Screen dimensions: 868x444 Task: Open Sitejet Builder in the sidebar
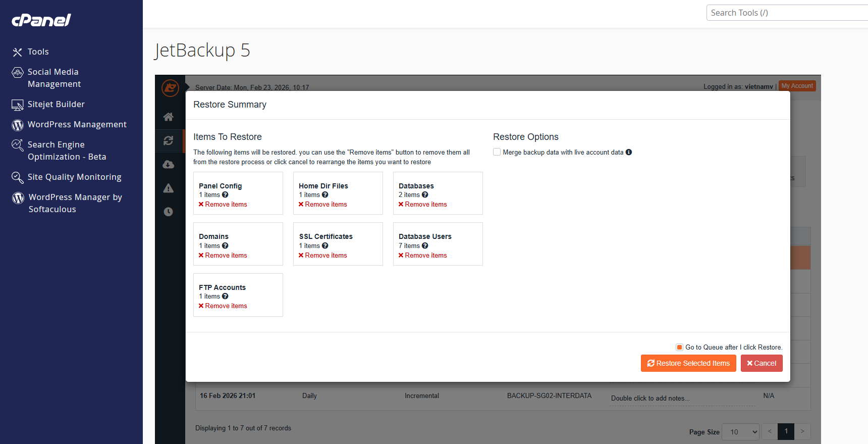pos(56,104)
